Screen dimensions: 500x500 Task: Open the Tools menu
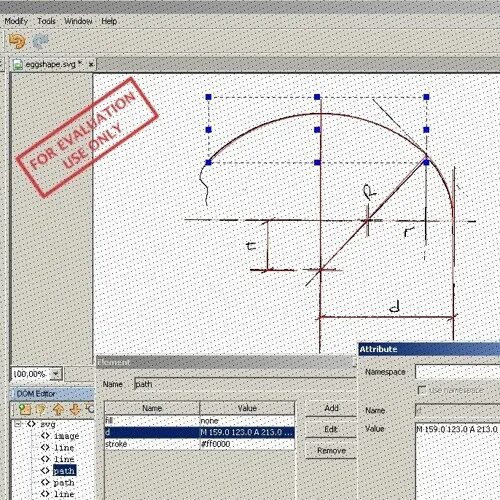(x=46, y=21)
